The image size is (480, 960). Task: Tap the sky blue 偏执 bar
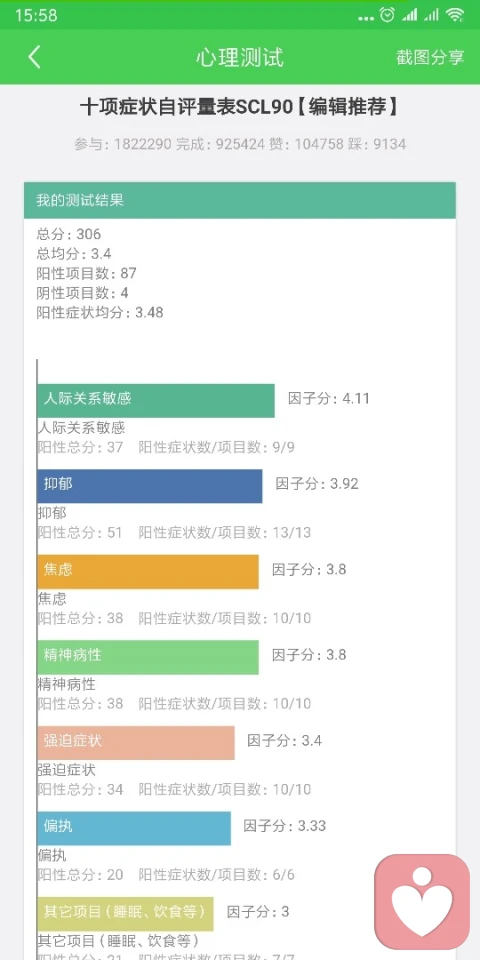pyautogui.click(x=134, y=828)
